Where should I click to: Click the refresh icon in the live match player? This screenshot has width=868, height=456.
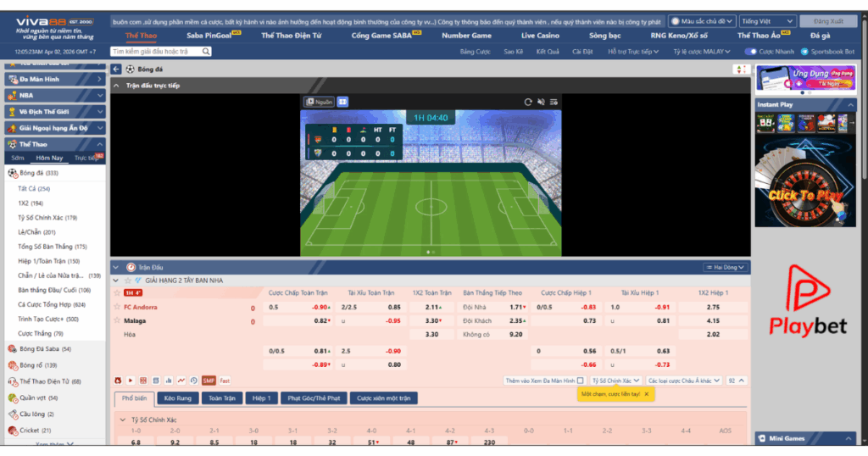(528, 102)
